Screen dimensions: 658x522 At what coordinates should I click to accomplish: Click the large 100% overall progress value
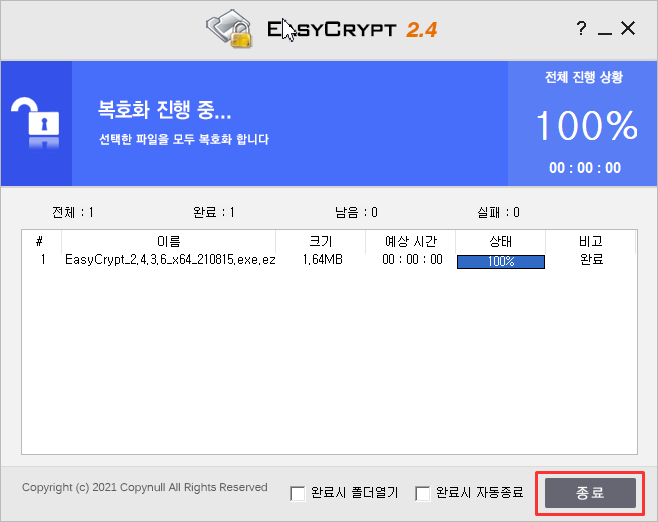click(587, 125)
